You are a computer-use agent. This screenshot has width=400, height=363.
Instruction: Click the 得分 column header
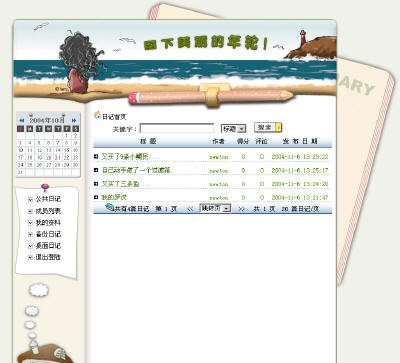click(243, 141)
